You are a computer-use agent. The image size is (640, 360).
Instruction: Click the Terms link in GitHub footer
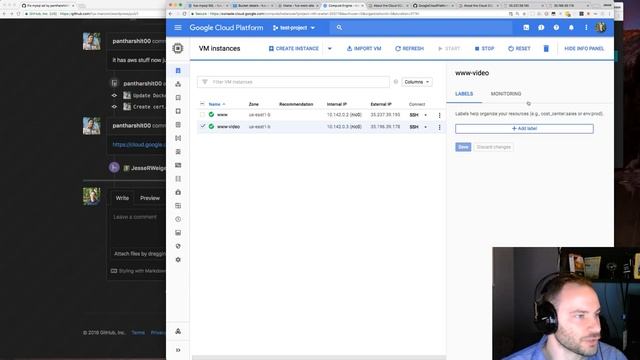click(138, 333)
